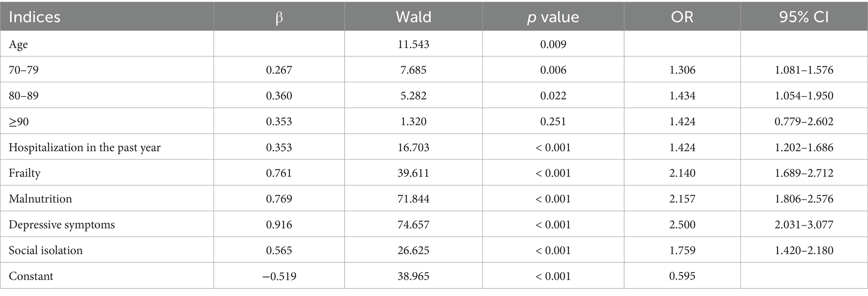Image resolution: width=868 pixels, height=296 pixels.
Task: Select the odds ratio 2.500
Action: click(682, 225)
